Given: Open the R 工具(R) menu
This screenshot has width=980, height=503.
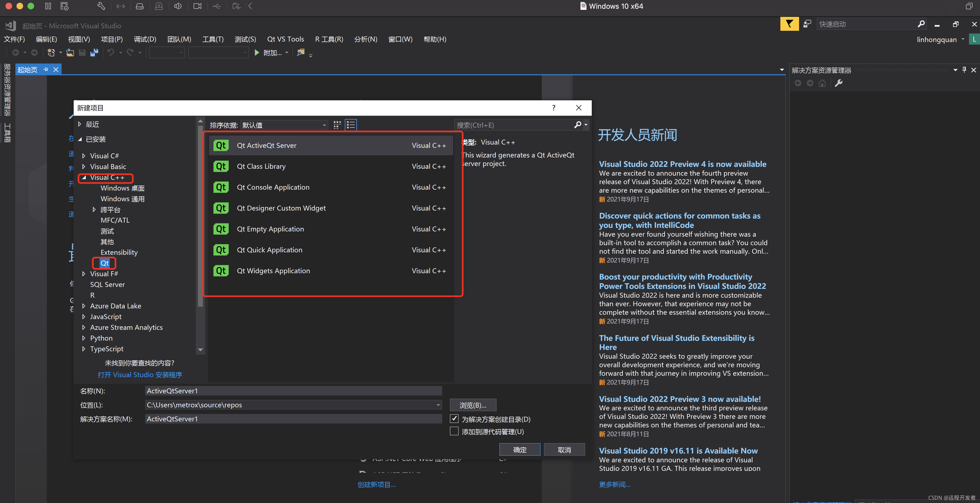Looking at the screenshot, I should point(329,39).
